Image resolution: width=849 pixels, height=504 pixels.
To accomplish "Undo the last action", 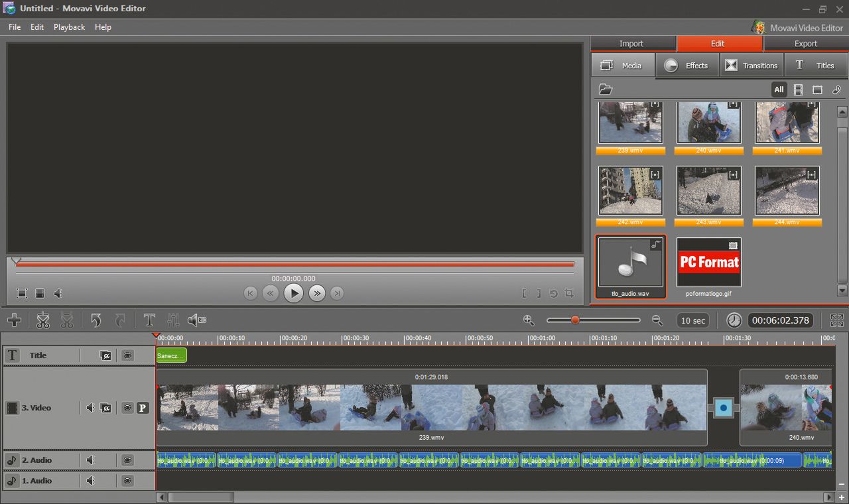I will click(96, 320).
